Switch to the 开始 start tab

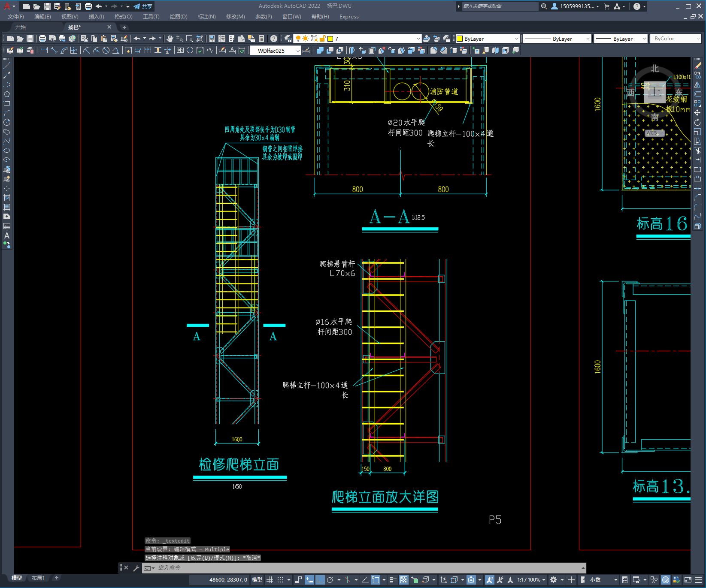click(x=21, y=27)
